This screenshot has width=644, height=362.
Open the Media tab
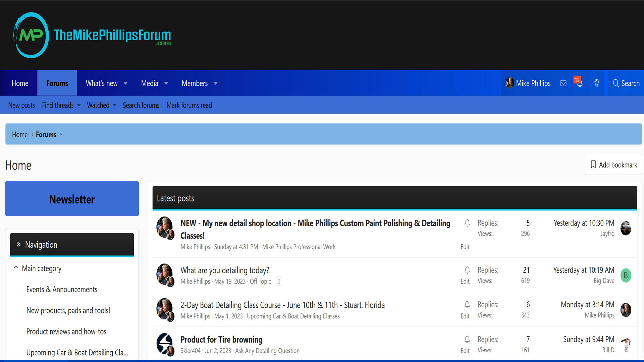[x=150, y=83]
